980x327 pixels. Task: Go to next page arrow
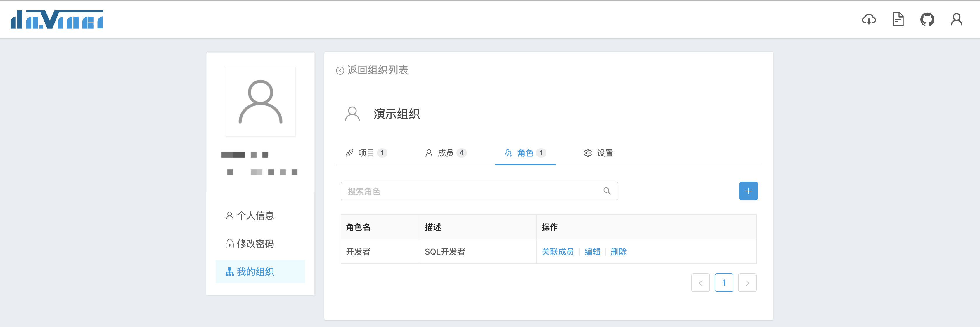[747, 283]
